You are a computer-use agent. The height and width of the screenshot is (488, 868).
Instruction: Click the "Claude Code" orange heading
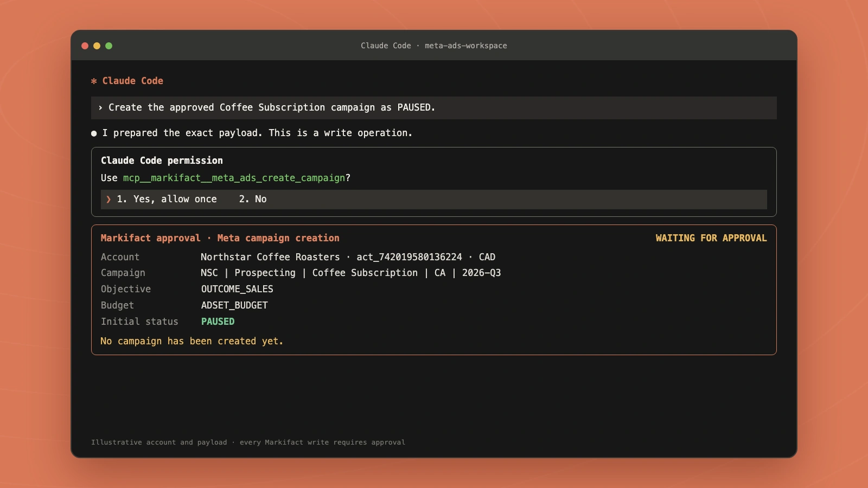[x=133, y=81]
